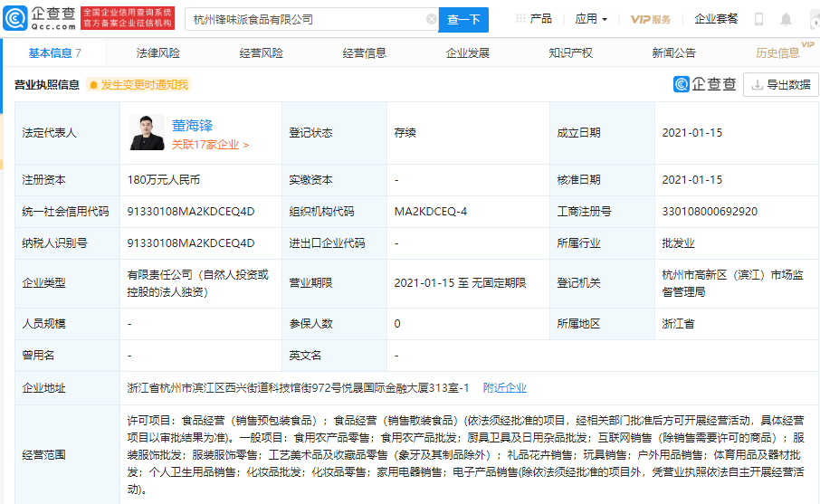
Task: Click the grid icon beside 产品
Action: 520,19
